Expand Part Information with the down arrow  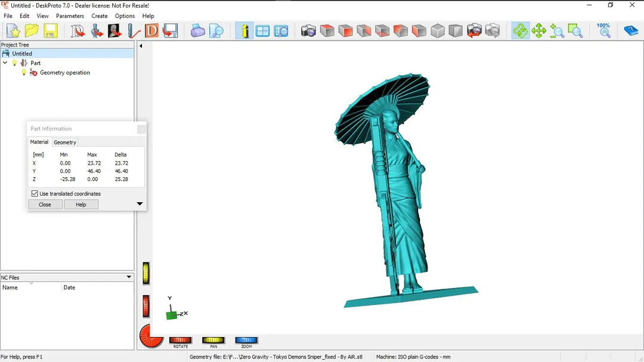[140, 204]
